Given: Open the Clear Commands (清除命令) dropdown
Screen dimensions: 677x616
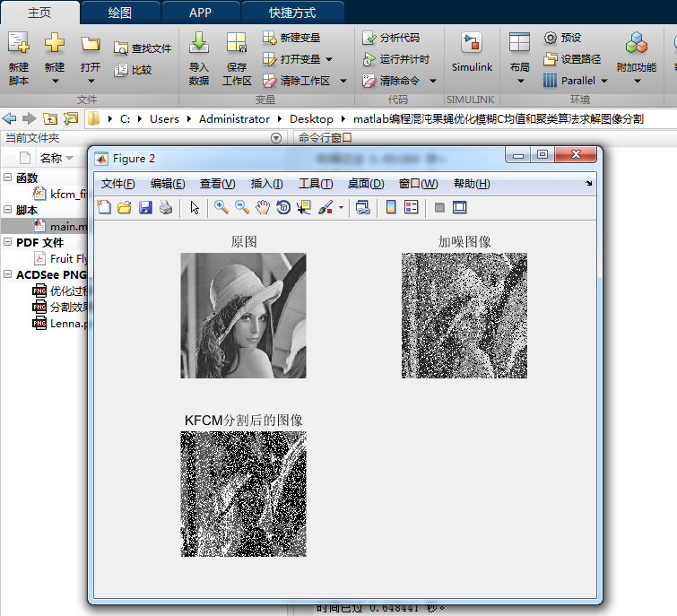Looking at the screenshot, I should coord(433,81).
